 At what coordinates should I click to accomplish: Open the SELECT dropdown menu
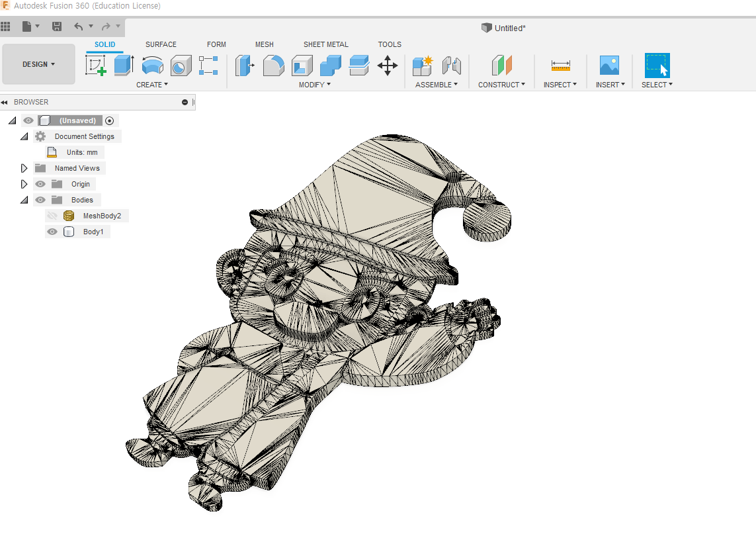click(x=657, y=85)
